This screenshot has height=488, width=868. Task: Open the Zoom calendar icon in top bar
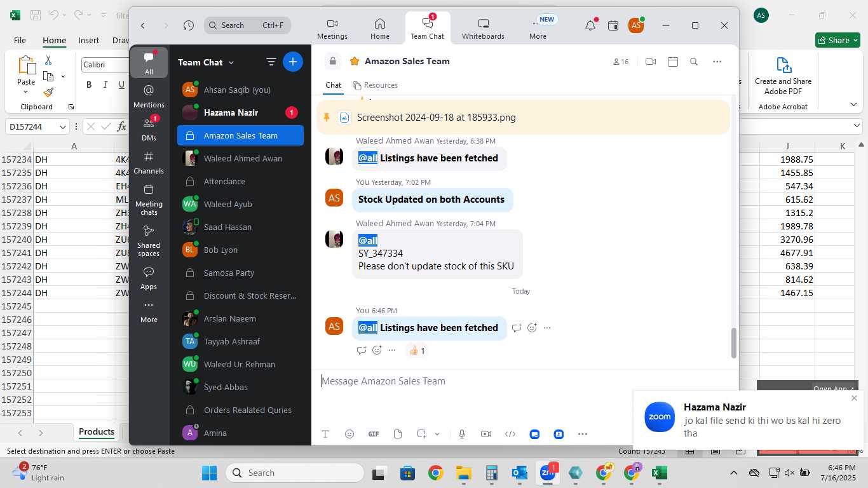tap(613, 25)
